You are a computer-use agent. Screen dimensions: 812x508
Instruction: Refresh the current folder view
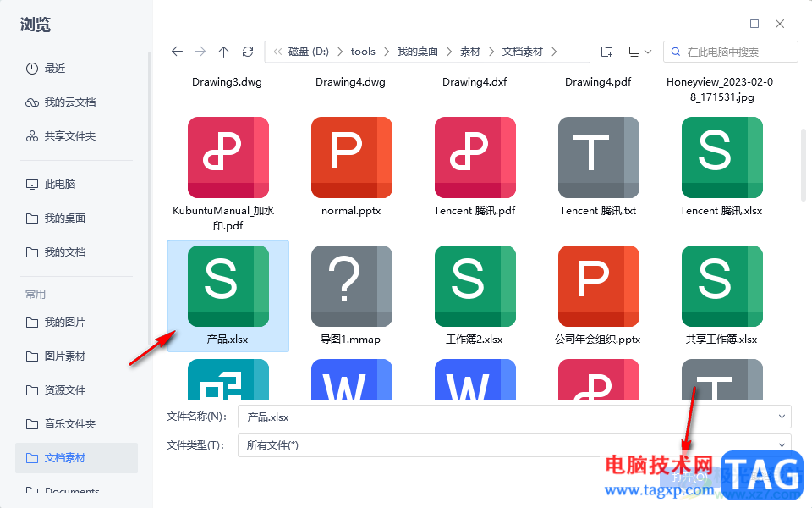[248, 52]
